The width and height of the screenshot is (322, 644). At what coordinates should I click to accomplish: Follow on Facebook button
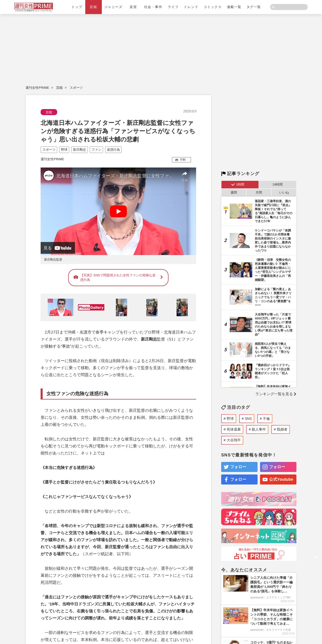pyautogui.click(x=239, y=479)
